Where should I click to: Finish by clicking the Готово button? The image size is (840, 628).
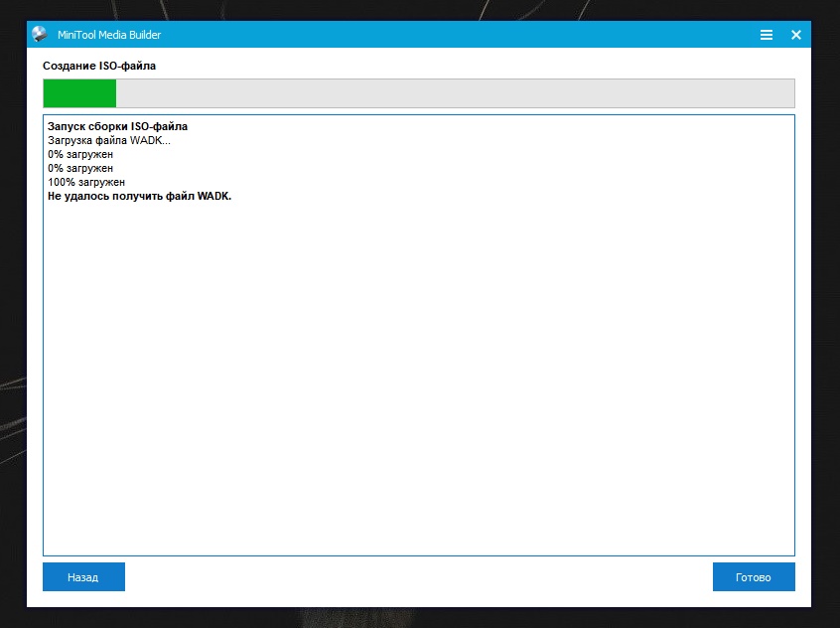[754, 577]
